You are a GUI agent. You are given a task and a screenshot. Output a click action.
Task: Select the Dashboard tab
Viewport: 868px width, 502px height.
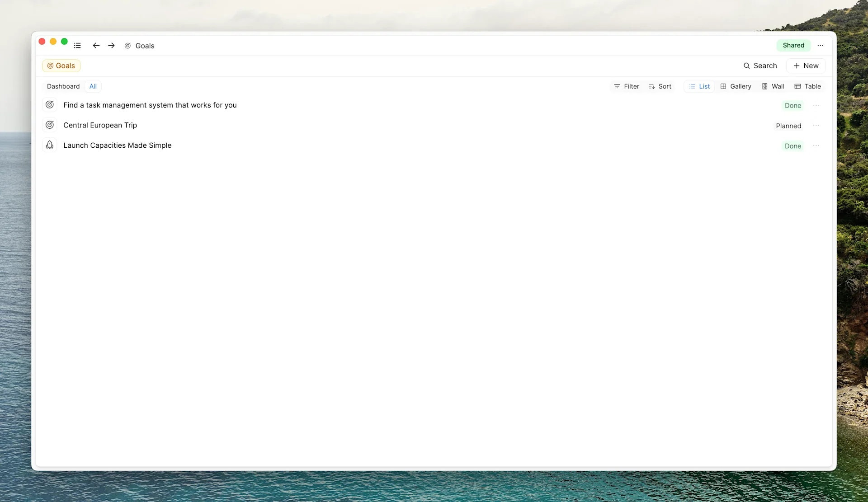coord(63,86)
